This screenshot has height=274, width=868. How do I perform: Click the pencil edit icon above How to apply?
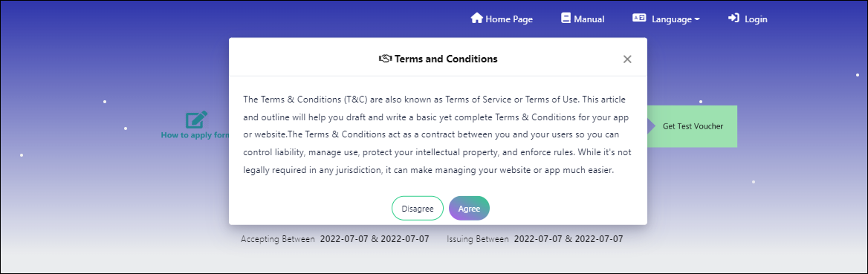[x=196, y=120]
